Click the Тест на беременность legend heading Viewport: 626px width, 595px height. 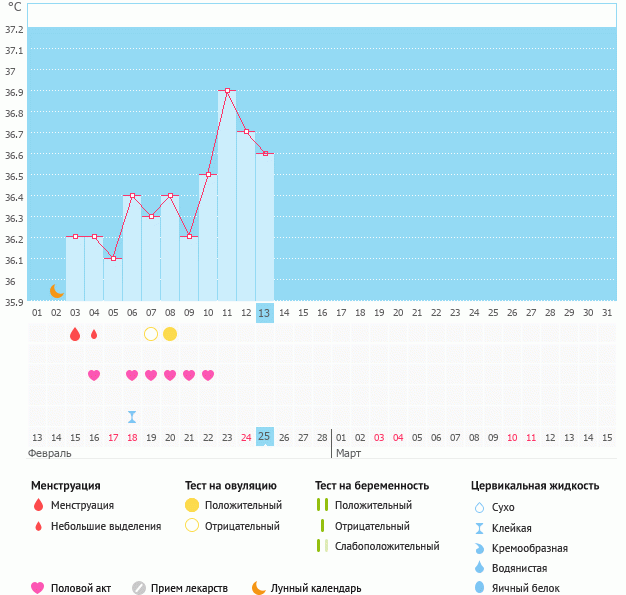click(372, 486)
